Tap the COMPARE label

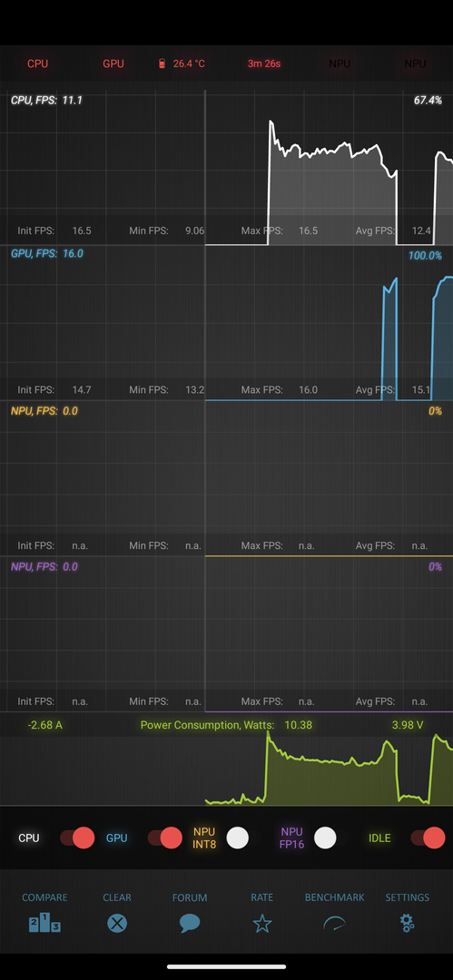(x=44, y=897)
